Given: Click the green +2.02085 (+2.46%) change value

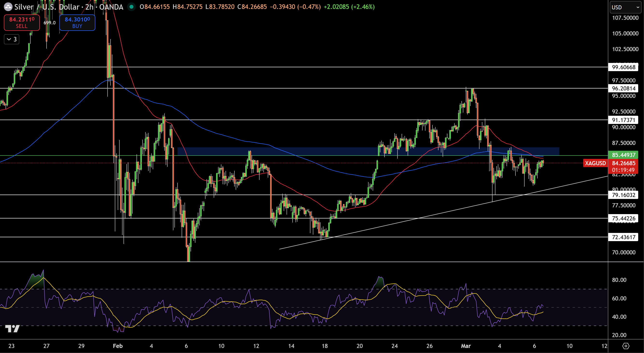Looking at the screenshot, I should (349, 7).
